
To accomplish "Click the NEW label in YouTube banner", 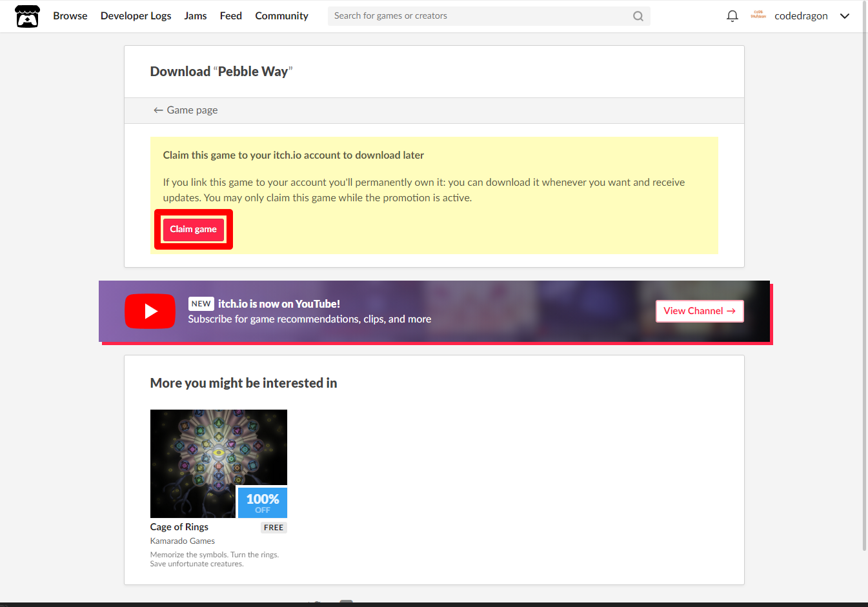I will pyautogui.click(x=201, y=304).
